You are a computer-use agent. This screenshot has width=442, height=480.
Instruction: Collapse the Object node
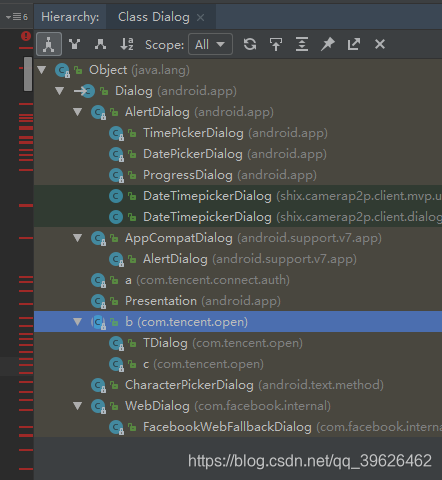42,70
